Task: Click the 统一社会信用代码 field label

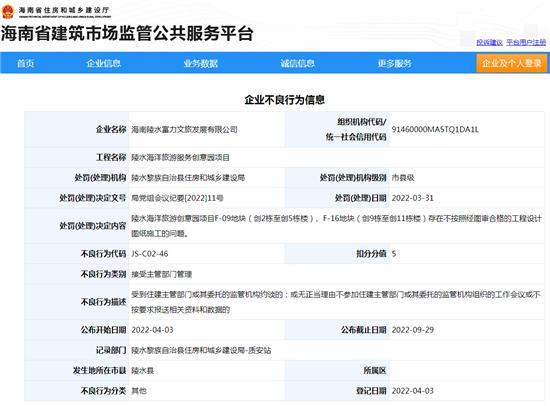Action: click(356, 137)
